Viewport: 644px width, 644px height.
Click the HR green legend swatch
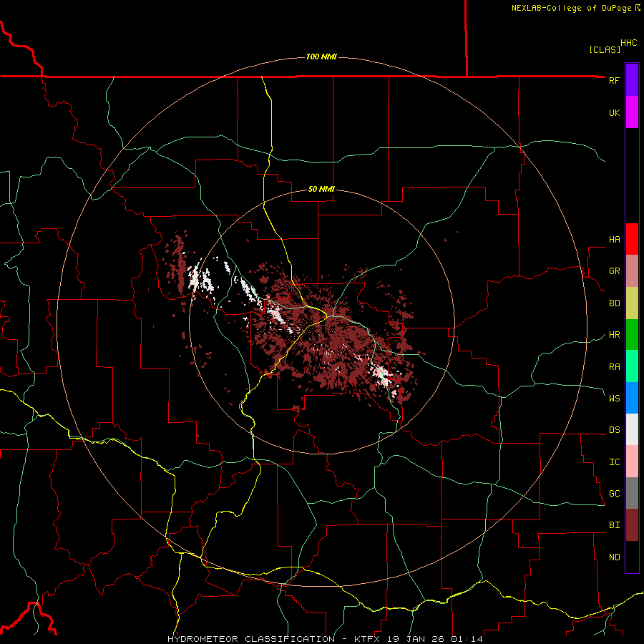[x=632, y=335]
